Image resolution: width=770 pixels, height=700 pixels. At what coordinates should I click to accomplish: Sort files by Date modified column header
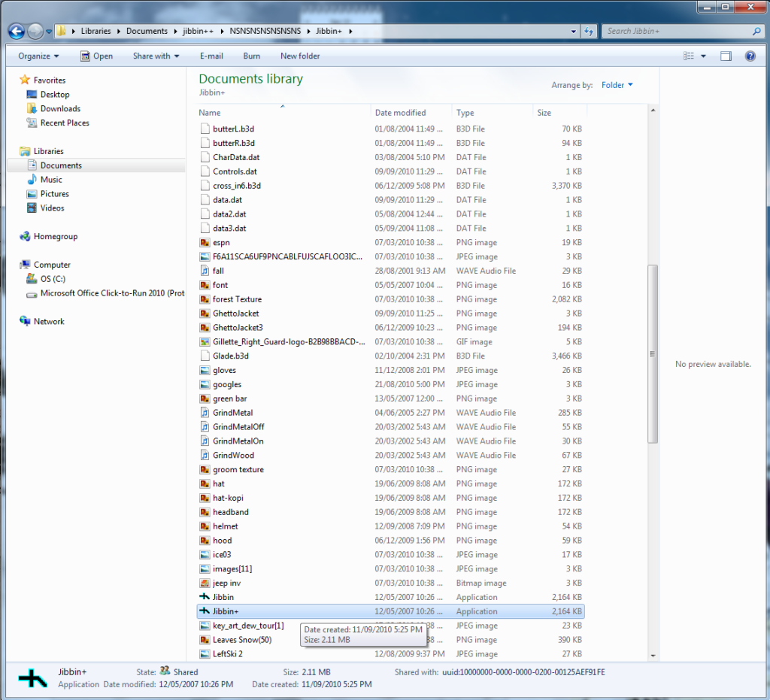click(x=400, y=113)
